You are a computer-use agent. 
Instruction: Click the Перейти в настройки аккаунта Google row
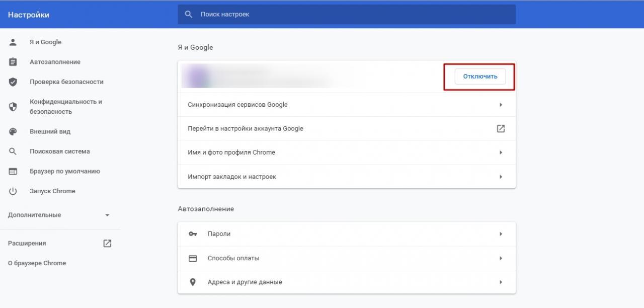(347, 128)
